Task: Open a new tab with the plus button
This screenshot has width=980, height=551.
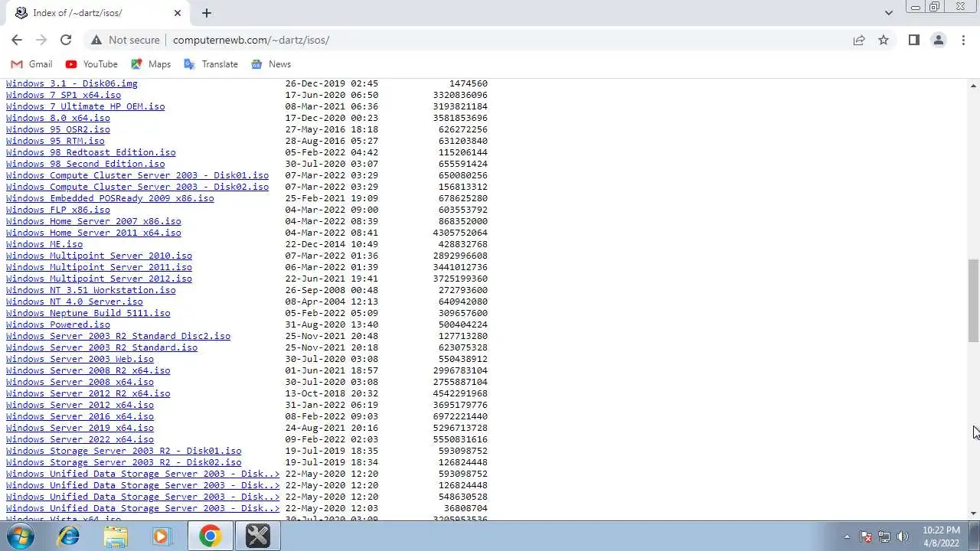Action: coord(207,13)
